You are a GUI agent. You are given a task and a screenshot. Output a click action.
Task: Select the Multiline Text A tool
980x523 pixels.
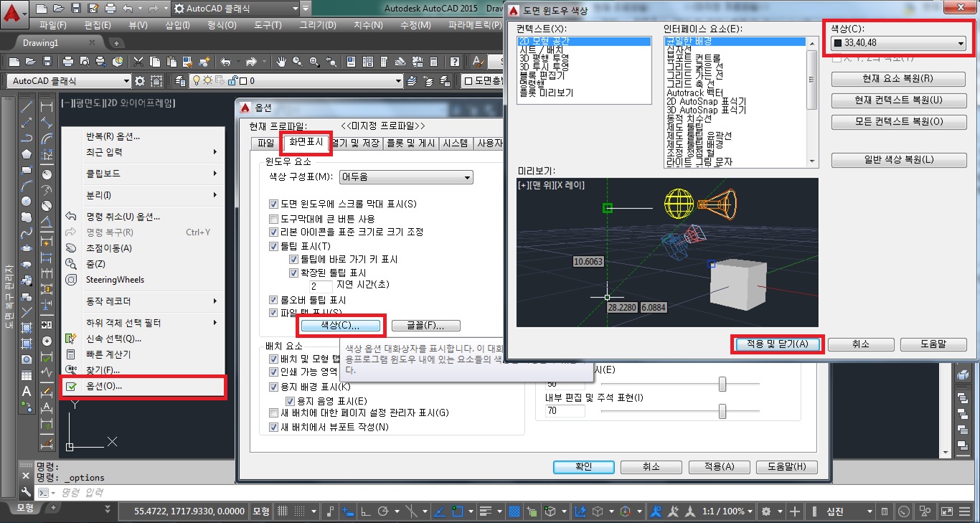pyautogui.click(x=27, y=391)
